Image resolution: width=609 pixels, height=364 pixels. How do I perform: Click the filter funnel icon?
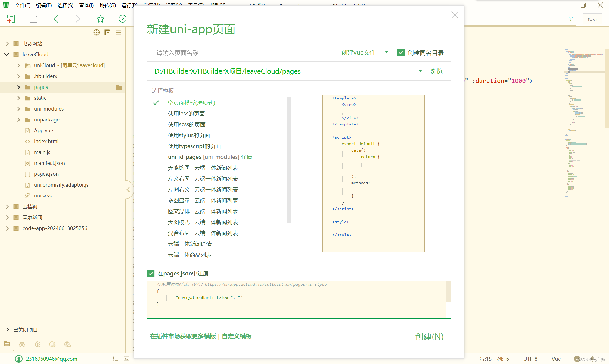pos(570,19)
